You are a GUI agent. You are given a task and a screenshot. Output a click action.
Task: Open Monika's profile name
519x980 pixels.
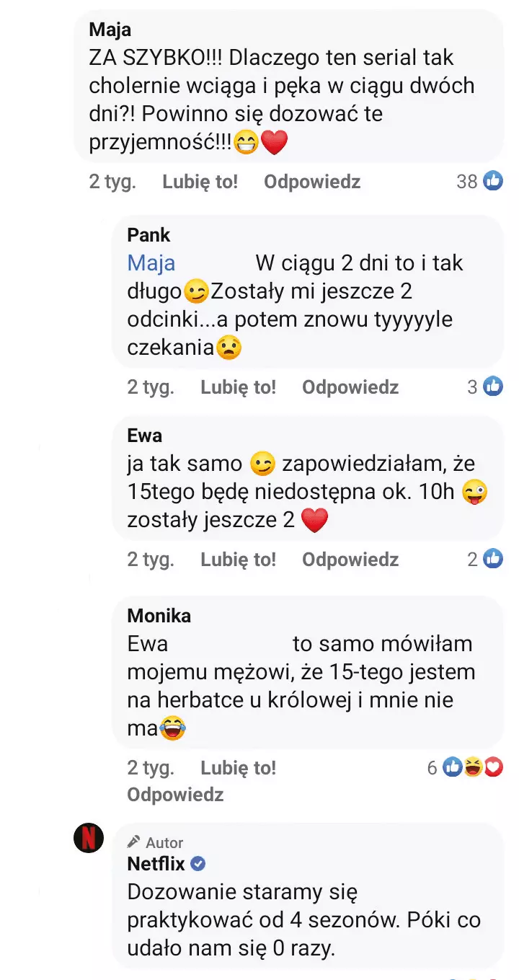click(159, 616)
